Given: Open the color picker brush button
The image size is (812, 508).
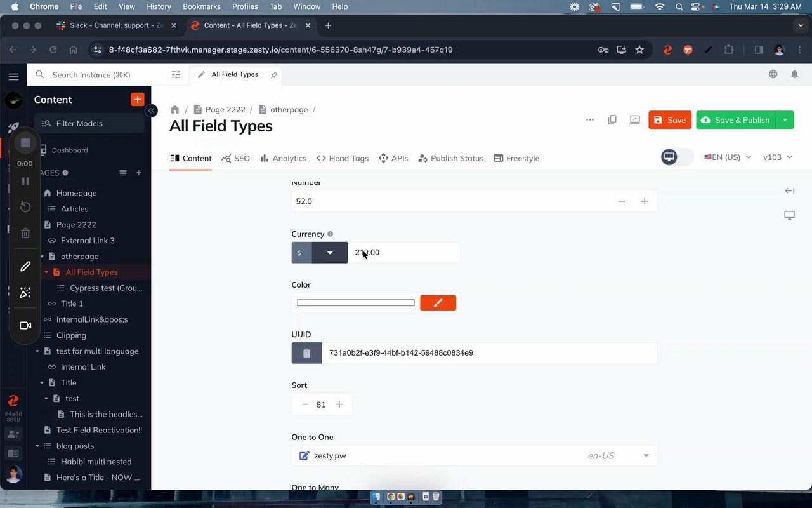Looking at the screenshot, I should click(x=438, y=303).
